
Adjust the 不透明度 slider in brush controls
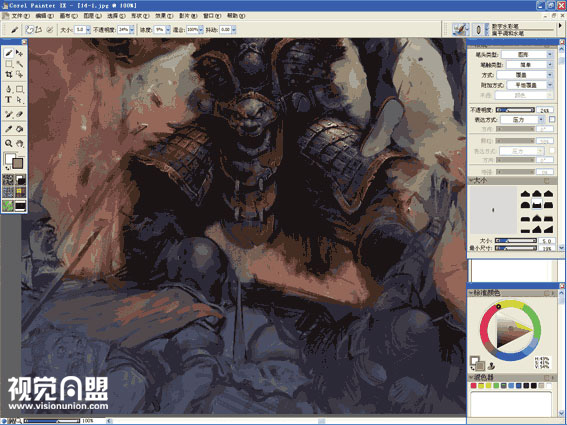coord(515,110)
